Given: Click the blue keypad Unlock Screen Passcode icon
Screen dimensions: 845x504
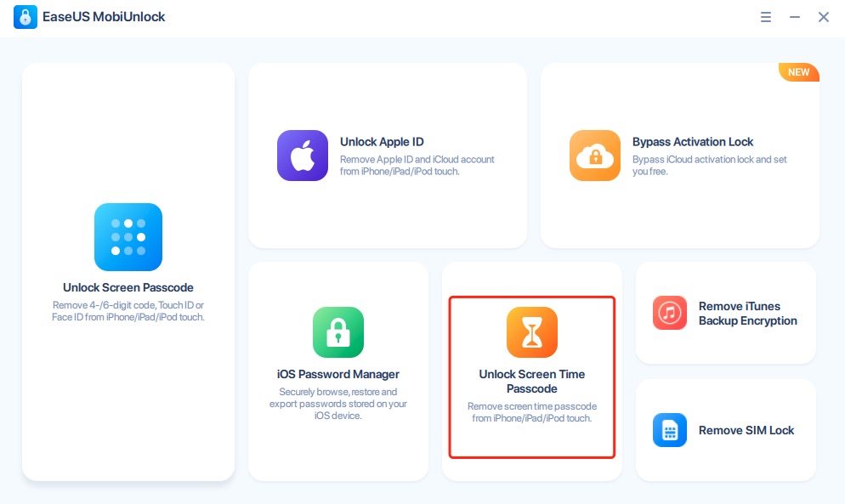Looking at the screenshot, I should (x=128, y=236).
